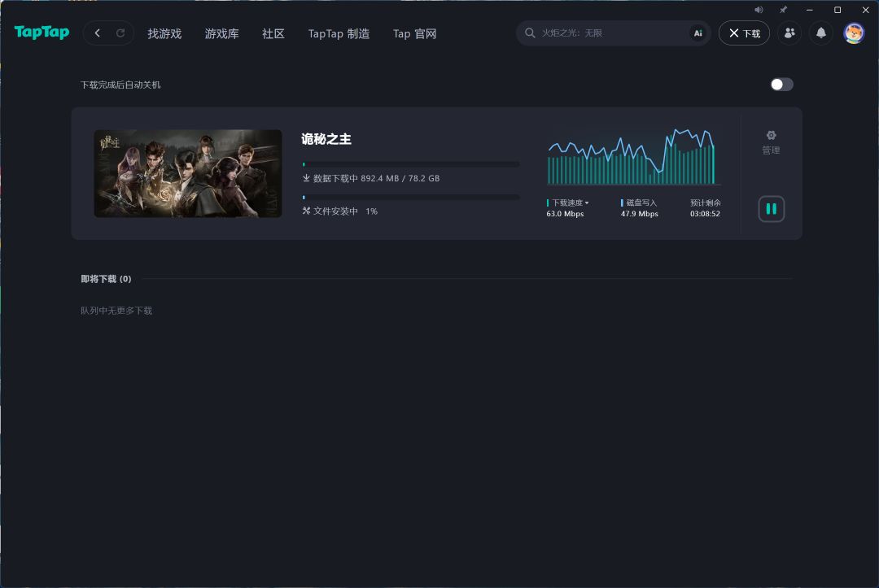The image size is (879, 588).
Task: Click 队列中无更多下载 text
Action: pyautogui.click(x=116, y=311)
